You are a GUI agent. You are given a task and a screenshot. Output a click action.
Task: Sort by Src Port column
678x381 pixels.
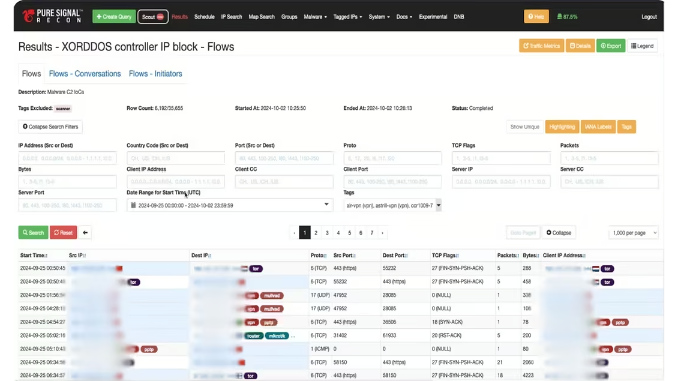(345, 256)
